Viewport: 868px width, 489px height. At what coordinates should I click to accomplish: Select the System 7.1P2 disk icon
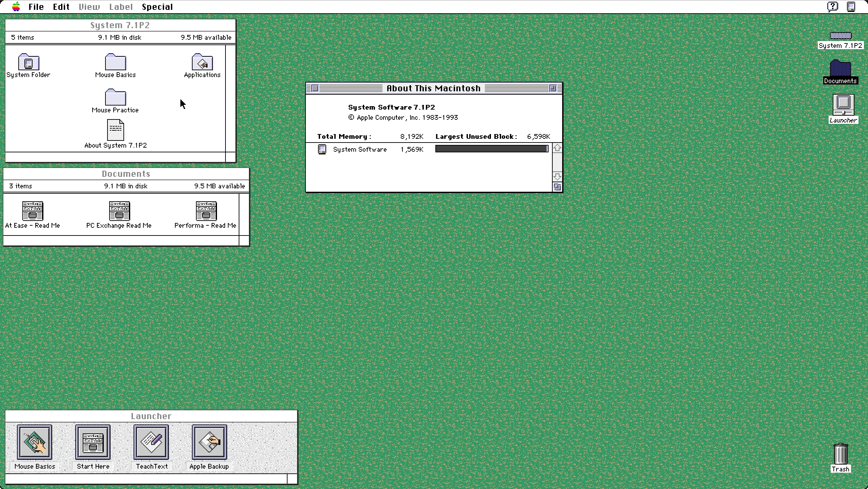841,36
